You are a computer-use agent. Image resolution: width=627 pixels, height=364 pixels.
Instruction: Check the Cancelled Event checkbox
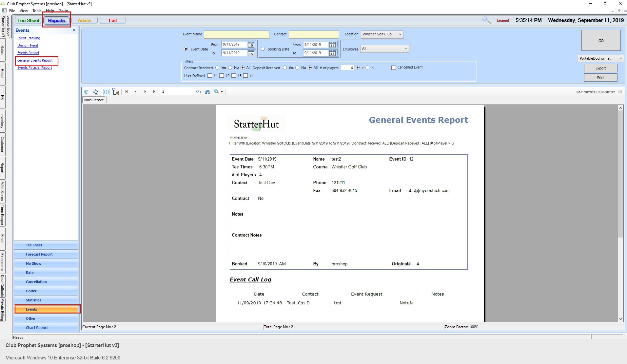tap(393, 67)
